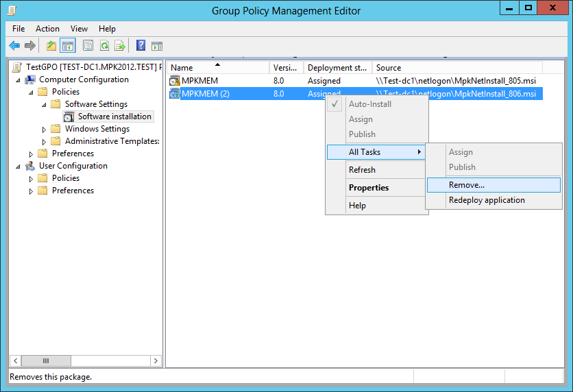Toggle the Show/Hide Action Pane icon
Screen dimensions: 573x392
157,46
